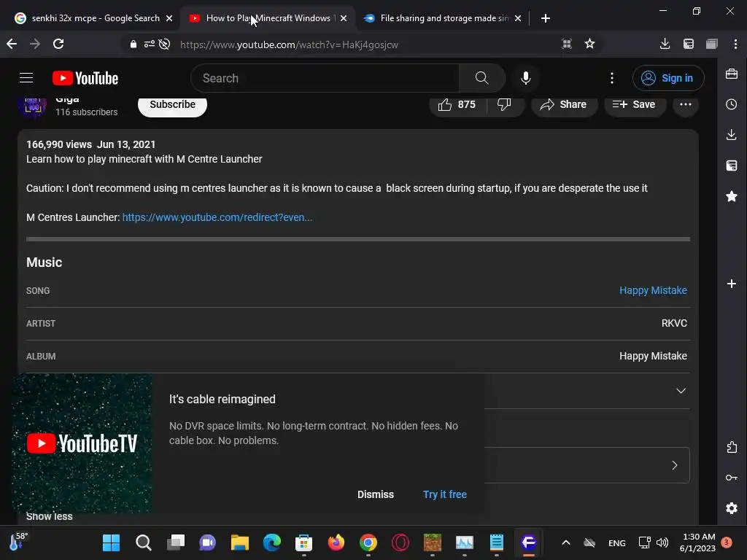Sign in to YouTube

(x=668, y=78)
